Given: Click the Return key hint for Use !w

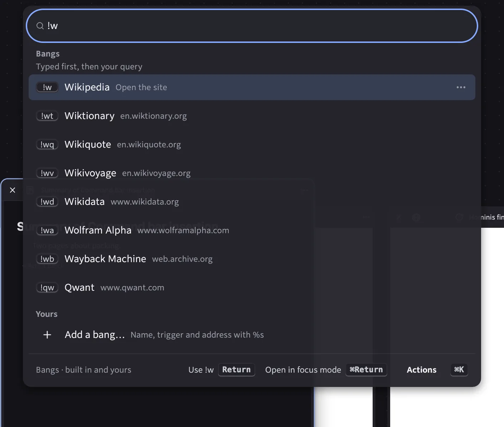Looking at the screenshot, I should tap(236, 370).
